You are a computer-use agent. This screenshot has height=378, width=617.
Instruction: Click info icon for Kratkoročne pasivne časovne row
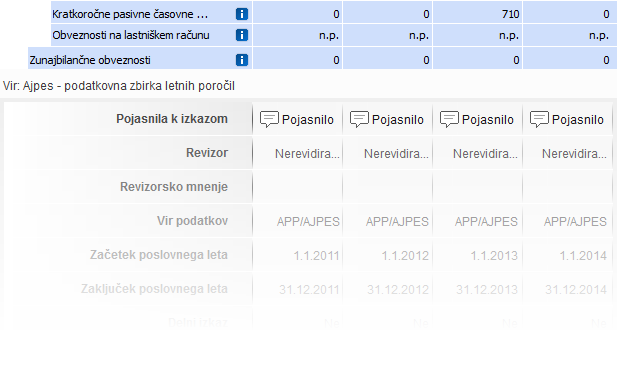coord(242,14)
